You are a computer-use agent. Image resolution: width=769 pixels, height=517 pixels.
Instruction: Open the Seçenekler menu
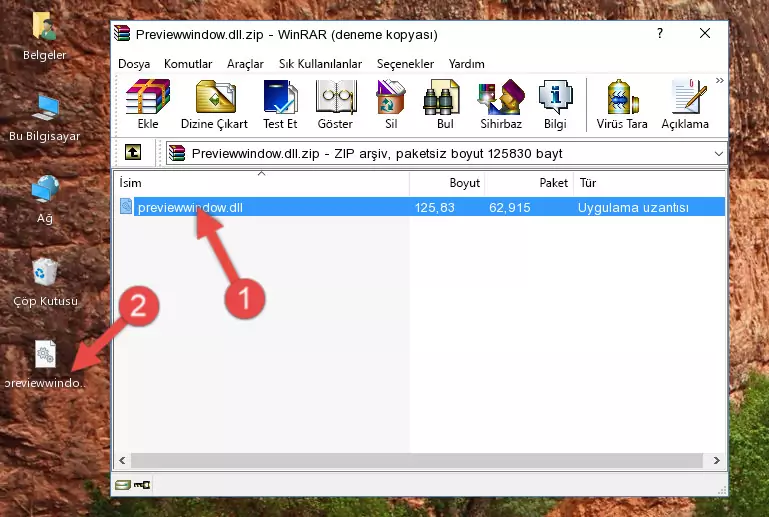point(405,64)
